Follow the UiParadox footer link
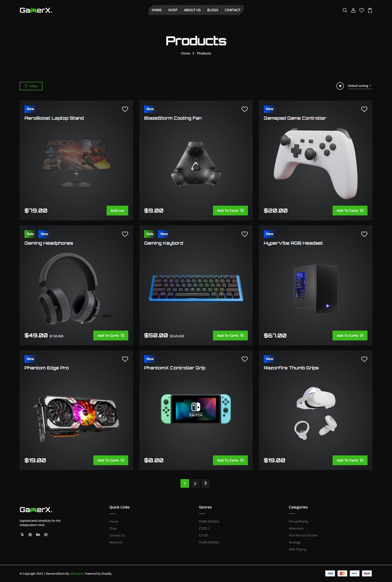 point(77,573)
